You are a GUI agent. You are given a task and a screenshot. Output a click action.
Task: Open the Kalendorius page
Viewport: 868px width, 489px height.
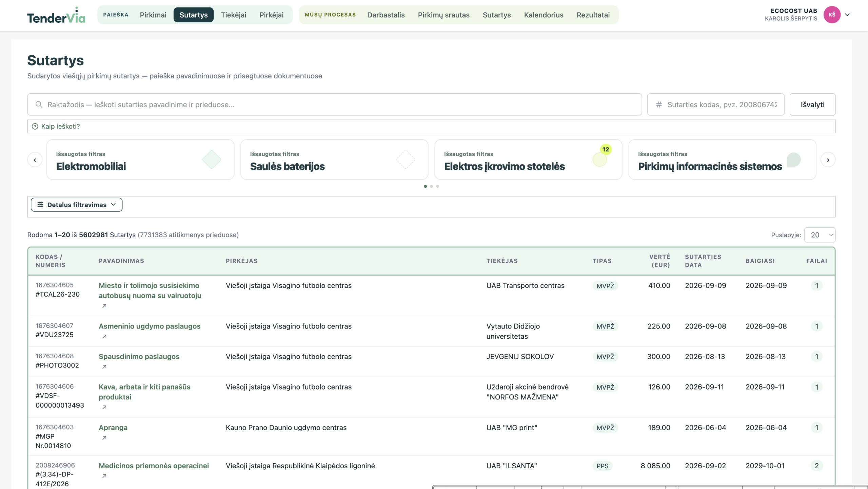click(x=544, y=15)
